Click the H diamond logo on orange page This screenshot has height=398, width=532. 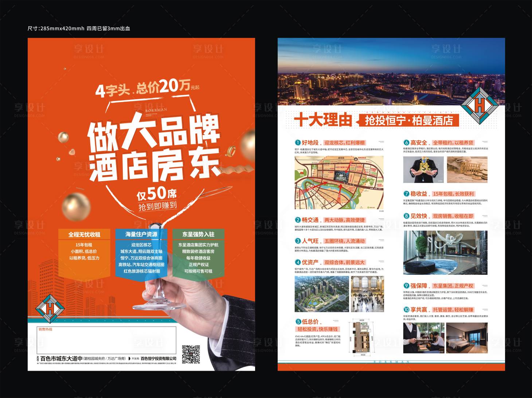(50, 309)
